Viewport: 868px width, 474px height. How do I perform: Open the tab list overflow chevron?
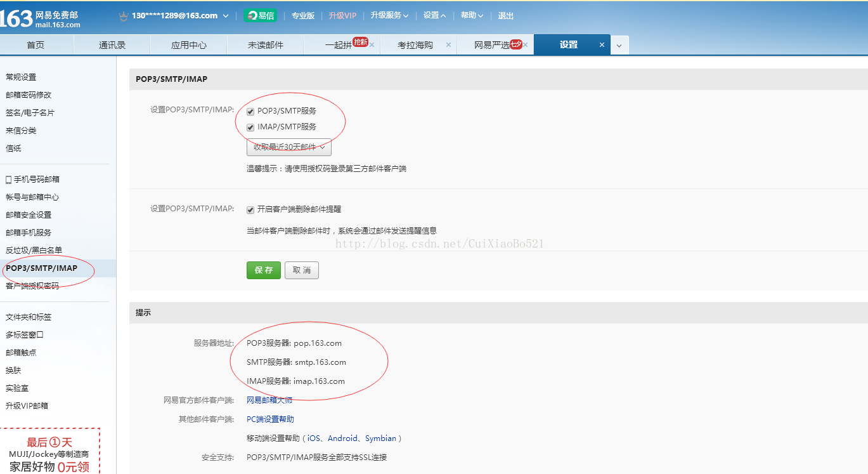click(619, 45)
